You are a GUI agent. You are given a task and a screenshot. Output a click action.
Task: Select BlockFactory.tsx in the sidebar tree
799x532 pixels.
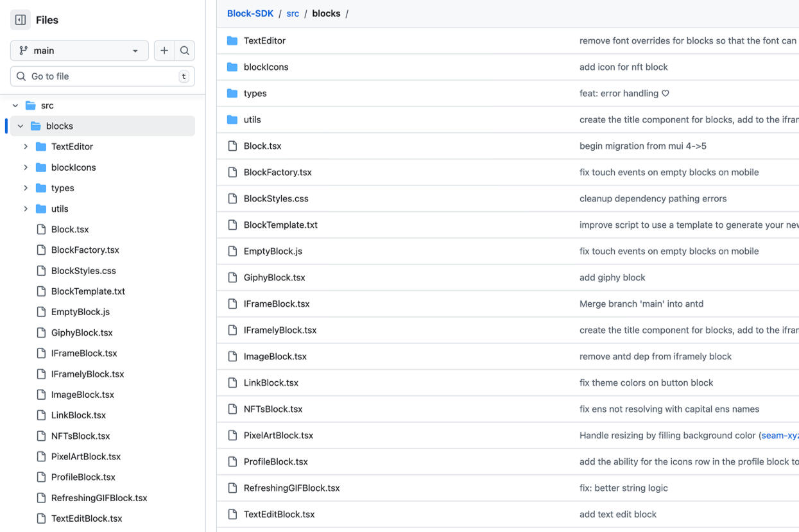click(85, 250)
